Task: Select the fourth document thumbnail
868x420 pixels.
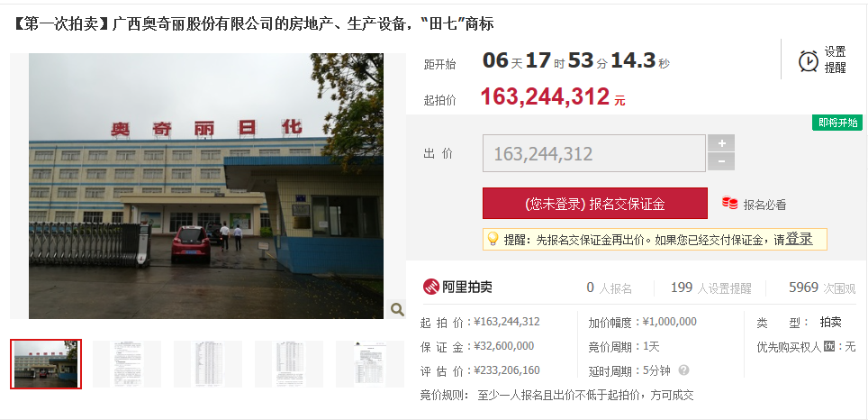Action: [289, 364]
